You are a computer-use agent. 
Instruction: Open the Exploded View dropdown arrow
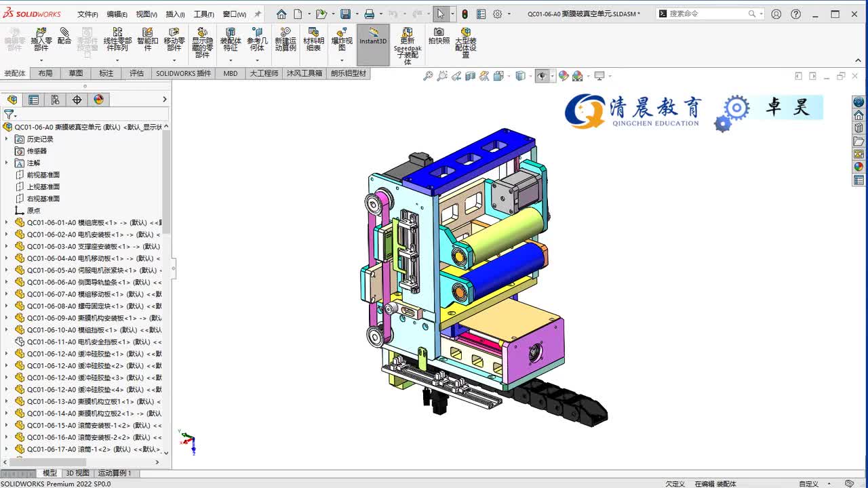pos(342,60)
